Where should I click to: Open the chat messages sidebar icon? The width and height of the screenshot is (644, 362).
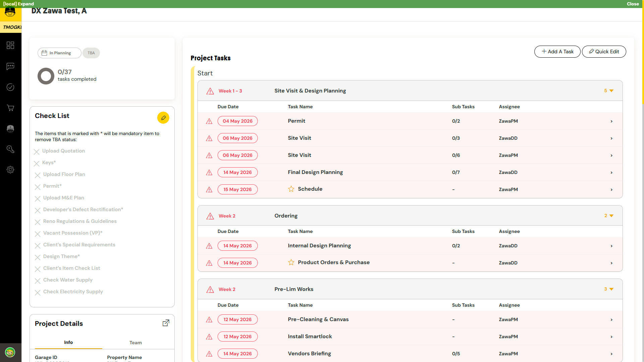point(10,66)
